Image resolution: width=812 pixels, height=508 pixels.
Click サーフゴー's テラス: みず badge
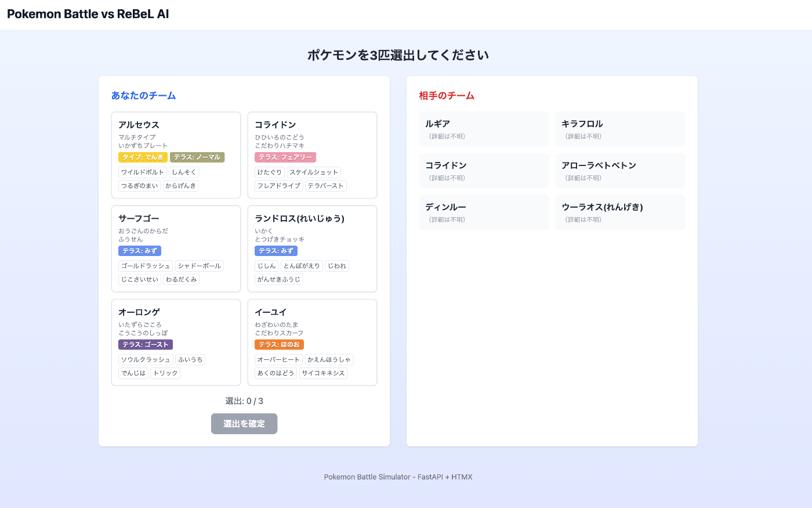coord(140,251)
